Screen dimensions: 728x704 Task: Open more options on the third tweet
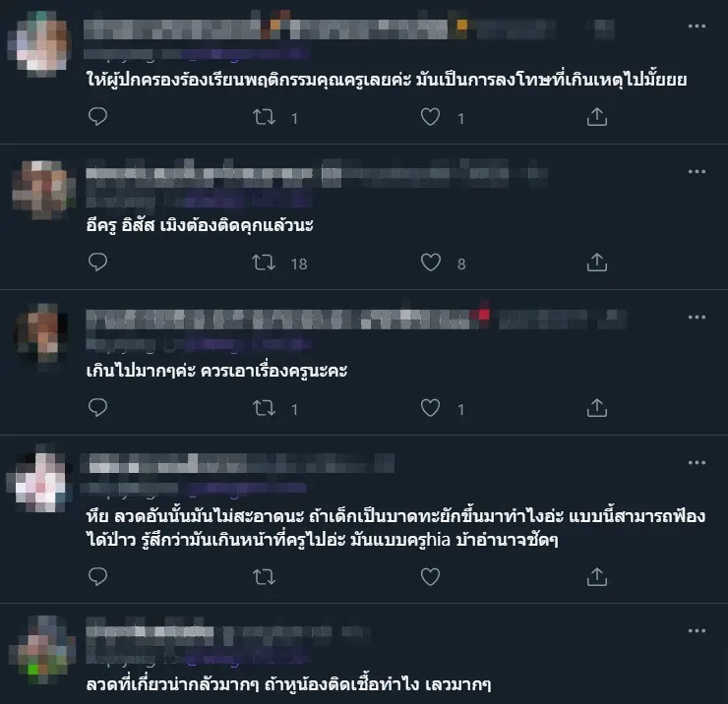(697, 318)
